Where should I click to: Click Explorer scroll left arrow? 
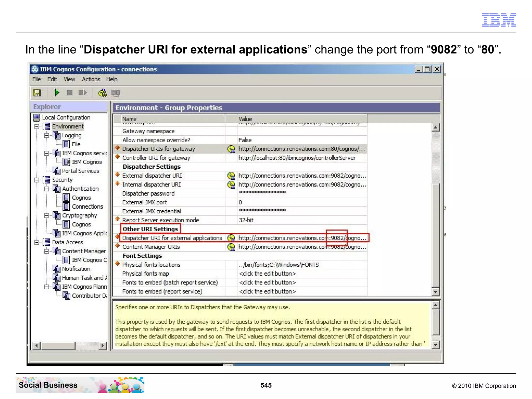click(x=36, y=345)
